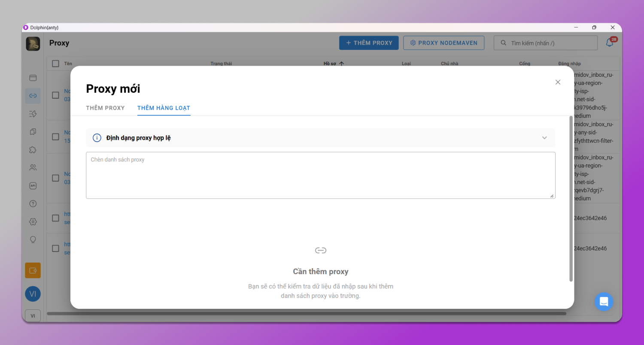Click the PROXY NODEMAVEN button

(444, 42)
